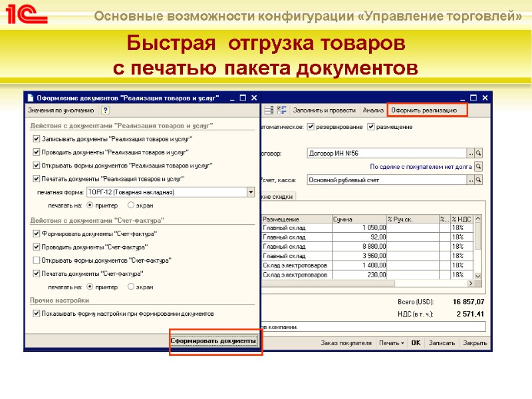The height and width of the screenshot is (399, 532).
Task: Uncheck "Записывать документы Реализация товаров и услуг"
Action: click(36, 138)
